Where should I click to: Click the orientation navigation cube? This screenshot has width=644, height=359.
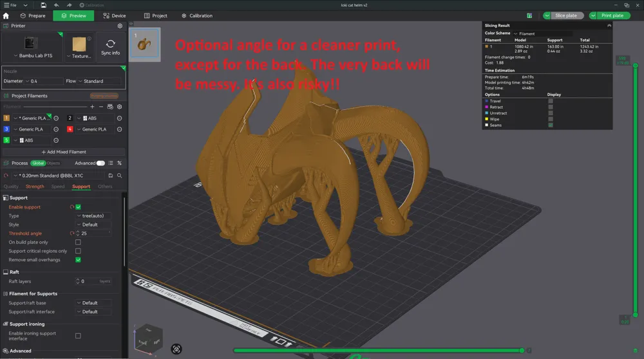tap(149, 338)
